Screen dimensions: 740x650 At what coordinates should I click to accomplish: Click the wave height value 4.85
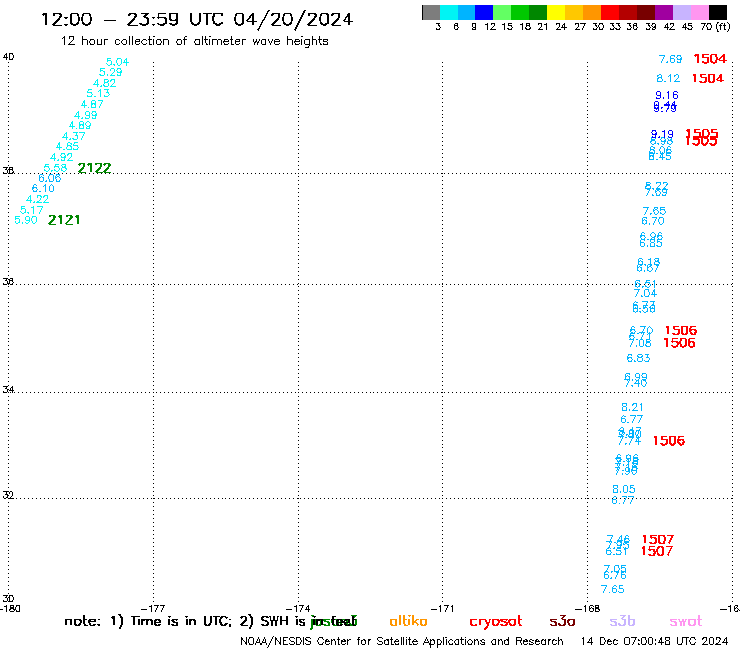click(x=67, y=146)
